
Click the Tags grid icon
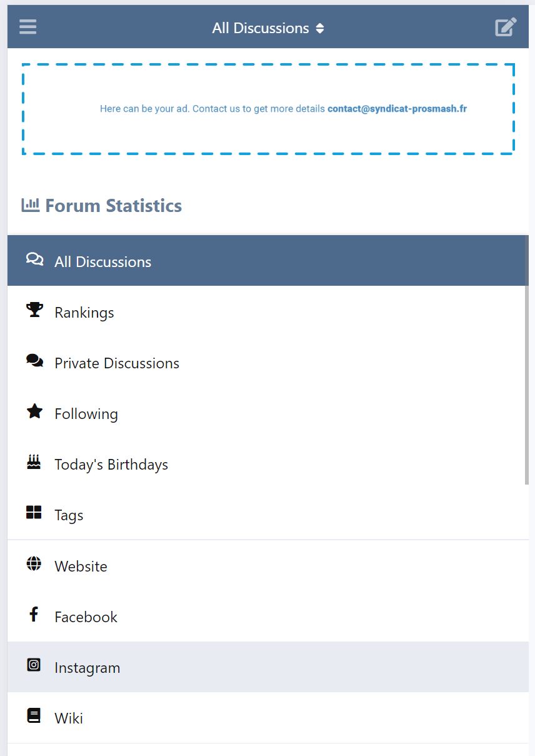pos(34,513)
